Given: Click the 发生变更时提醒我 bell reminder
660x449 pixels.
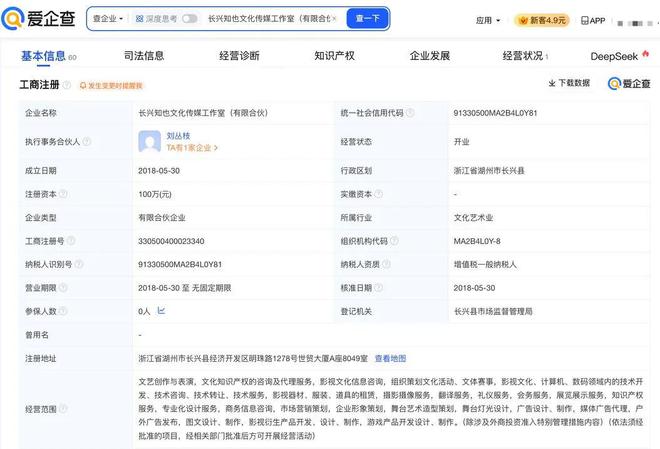Looking at the screenshot, I should [111, 86].
